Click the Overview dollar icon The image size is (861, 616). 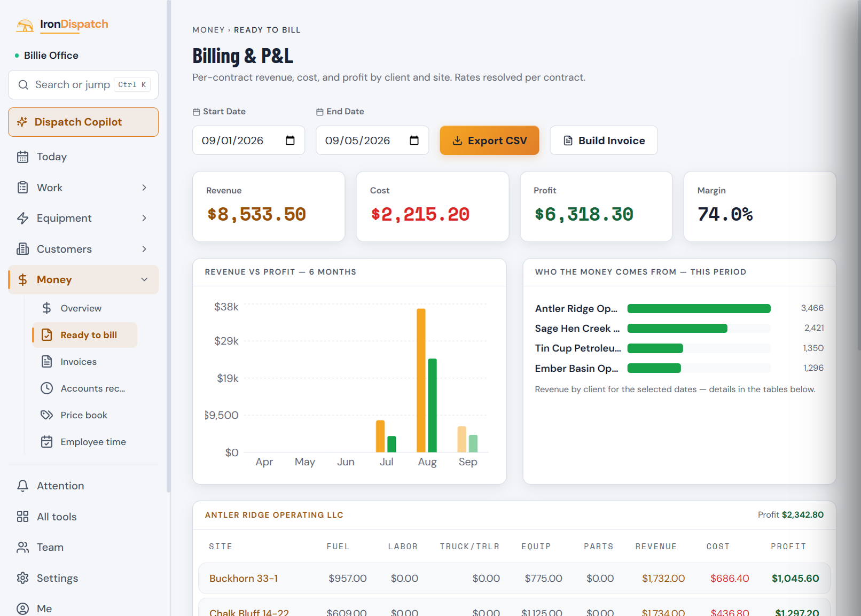pyautogui.click(x=47, y=308)
